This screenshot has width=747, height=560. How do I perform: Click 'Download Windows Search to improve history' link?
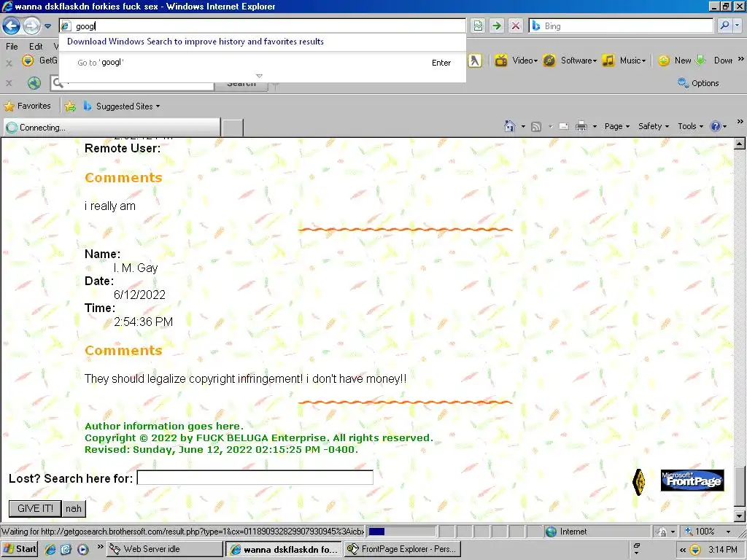click(x=196, y=42)
